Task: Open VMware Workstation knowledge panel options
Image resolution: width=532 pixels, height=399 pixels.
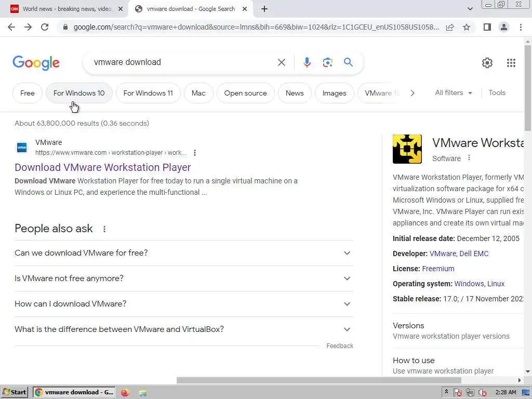Action: [469, 158]
